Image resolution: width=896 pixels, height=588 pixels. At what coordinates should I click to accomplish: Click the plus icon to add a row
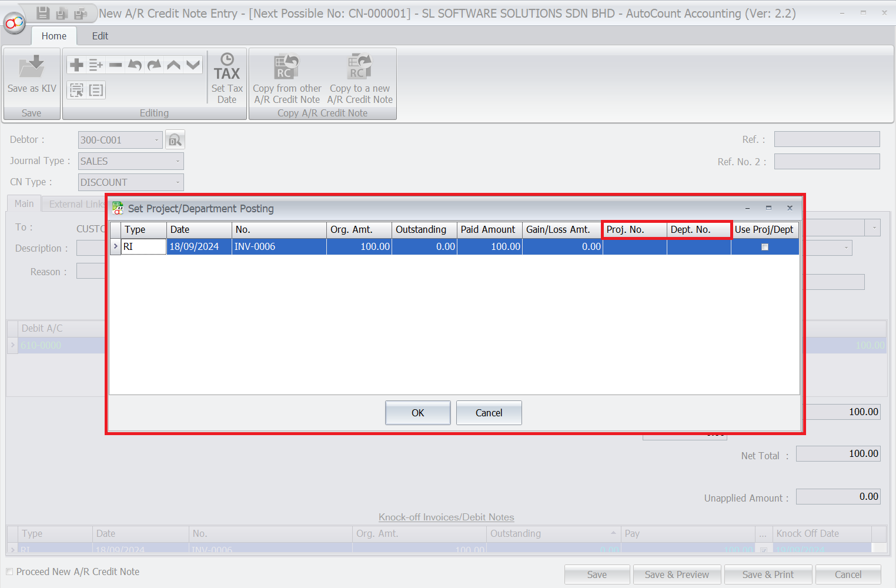click(x=76, y=65)
